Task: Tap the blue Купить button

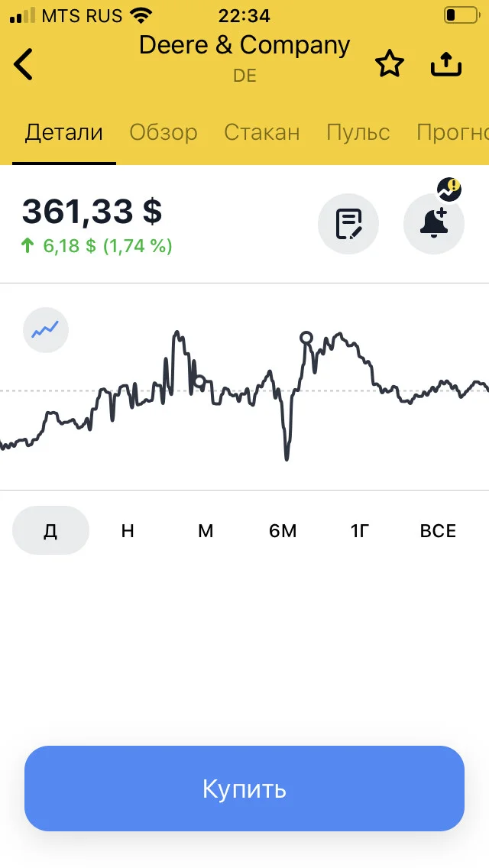Action: 244,789
